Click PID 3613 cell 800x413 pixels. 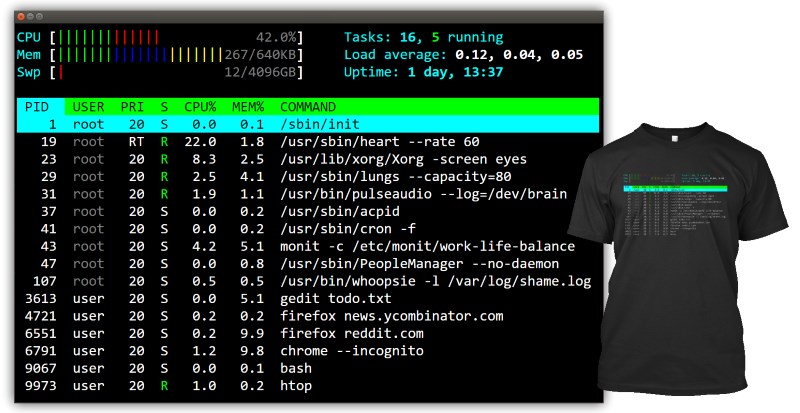[x=40, y=298]
